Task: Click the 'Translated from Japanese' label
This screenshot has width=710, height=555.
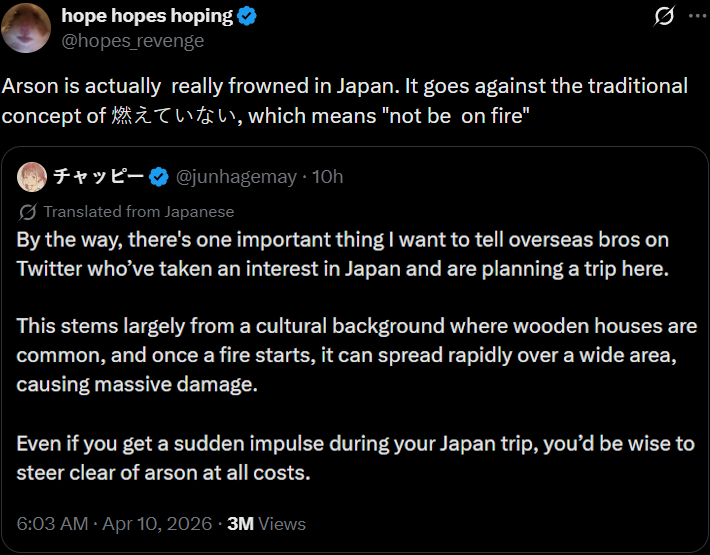Action: click(139, 211)
